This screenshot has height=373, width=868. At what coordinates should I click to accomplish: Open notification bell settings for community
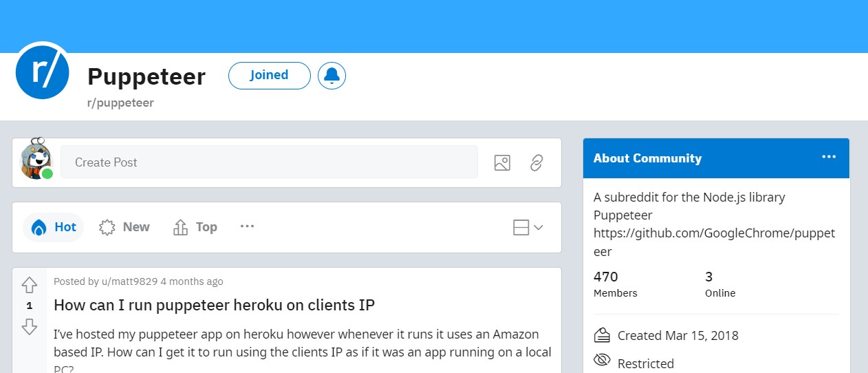tap(332, 76)
